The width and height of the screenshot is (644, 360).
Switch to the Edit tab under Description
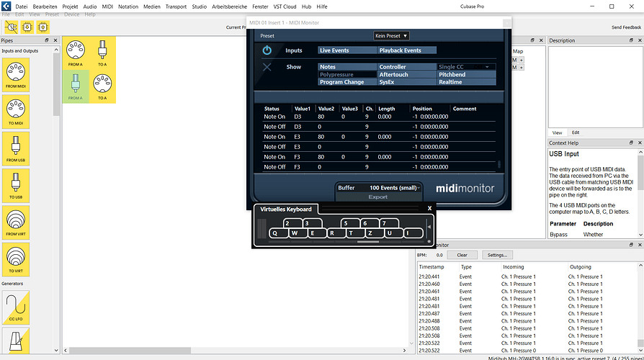[x=576, y=132]
